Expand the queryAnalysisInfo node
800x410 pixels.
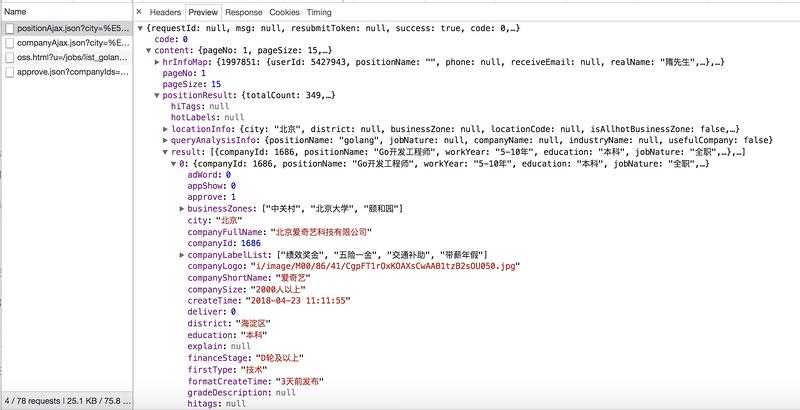point(165,140)
